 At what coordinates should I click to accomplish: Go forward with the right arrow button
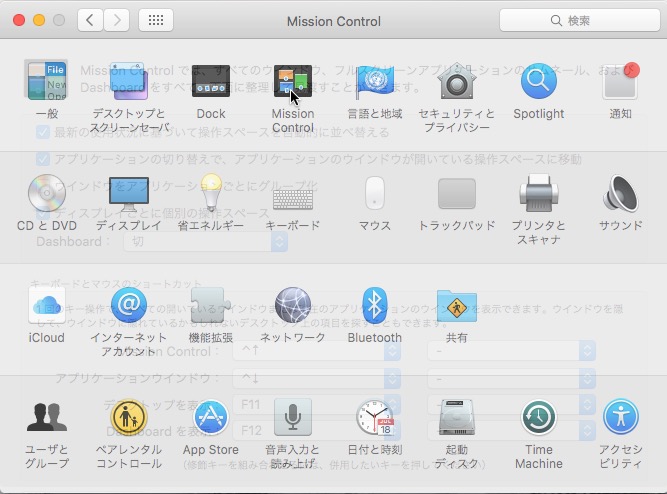(117, 20)
